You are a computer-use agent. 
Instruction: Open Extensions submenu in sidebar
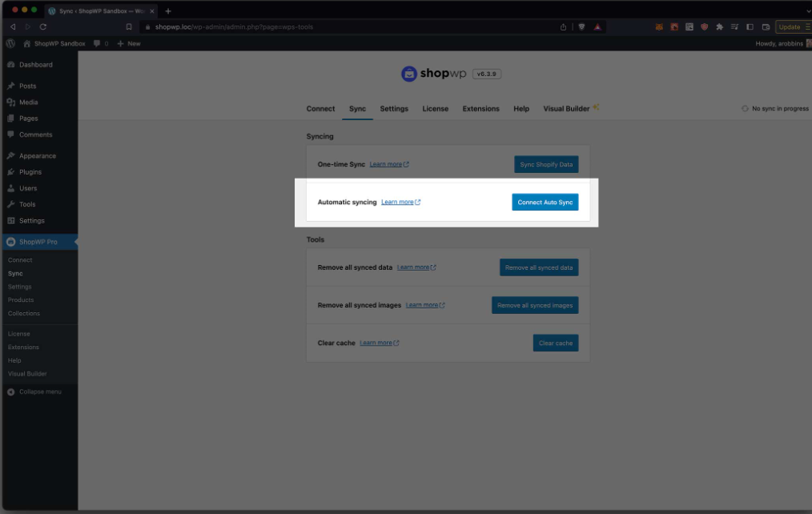click(x=23, y=347)
